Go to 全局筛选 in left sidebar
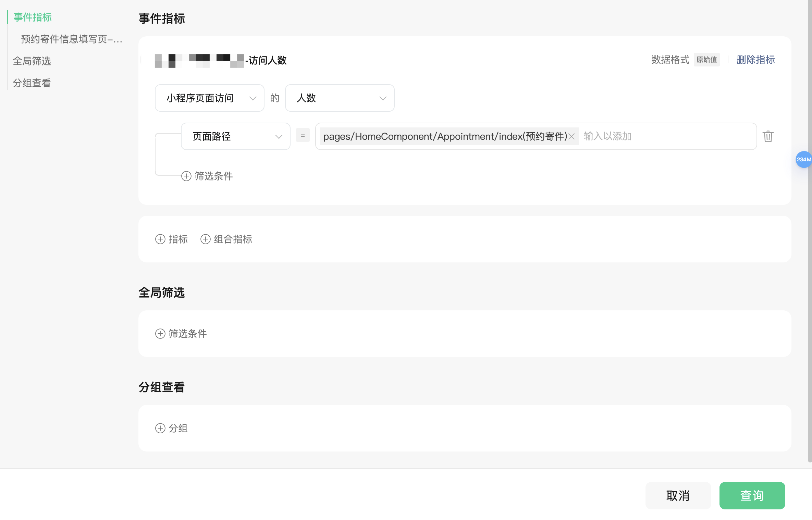This screenshot has width=812, height=520. coord(32,61)
